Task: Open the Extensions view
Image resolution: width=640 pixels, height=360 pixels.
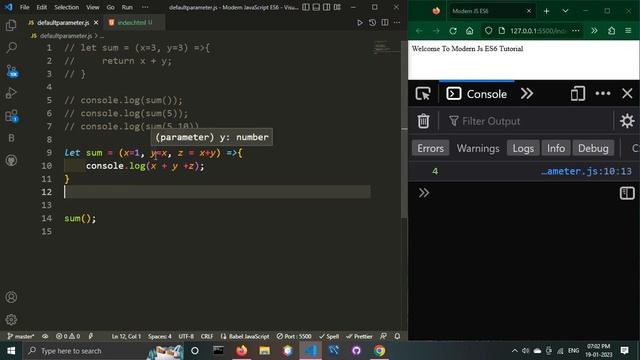Action: point(11,116)
